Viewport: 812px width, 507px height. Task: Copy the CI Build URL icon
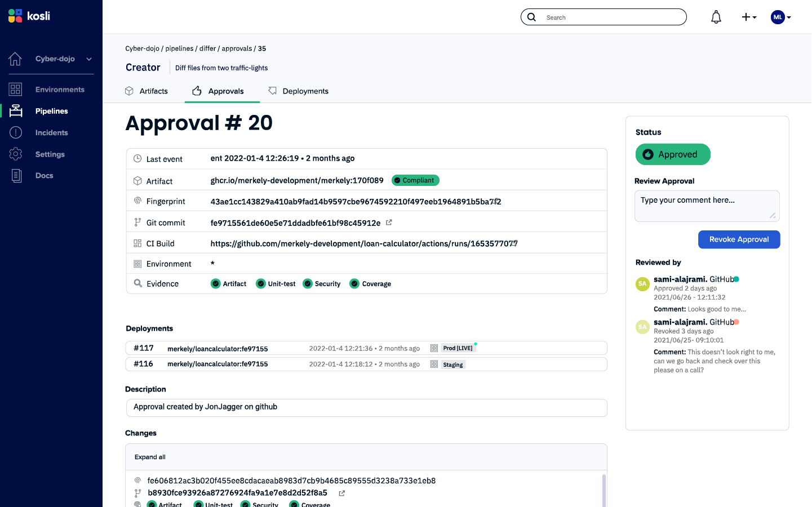click(x=513, y=243)
